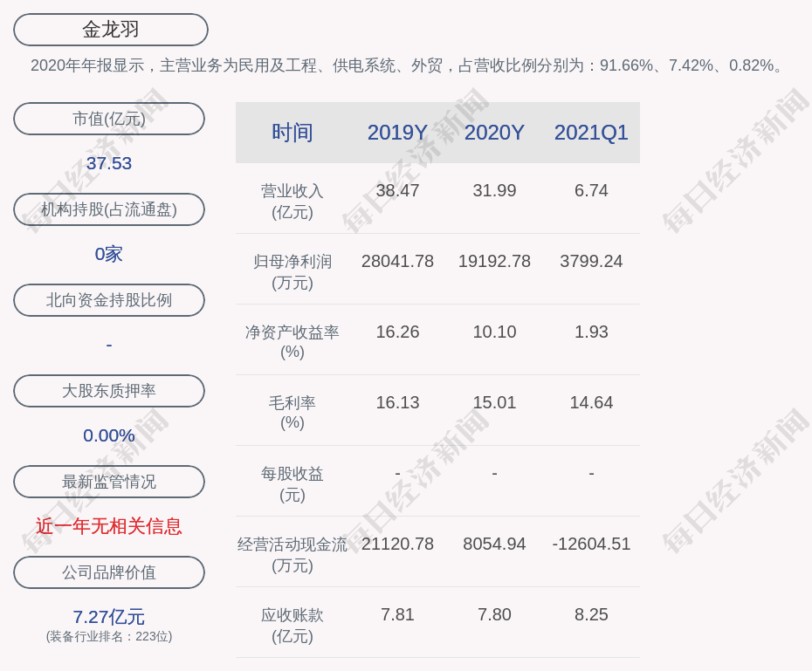Click the 2021Q1 column header

coord(591,133)
